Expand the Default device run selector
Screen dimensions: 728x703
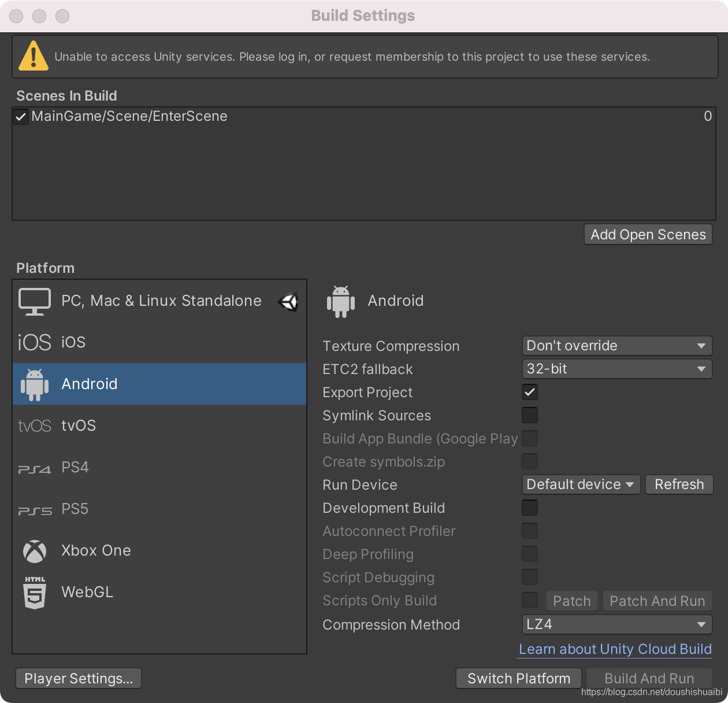pos(580,484)
